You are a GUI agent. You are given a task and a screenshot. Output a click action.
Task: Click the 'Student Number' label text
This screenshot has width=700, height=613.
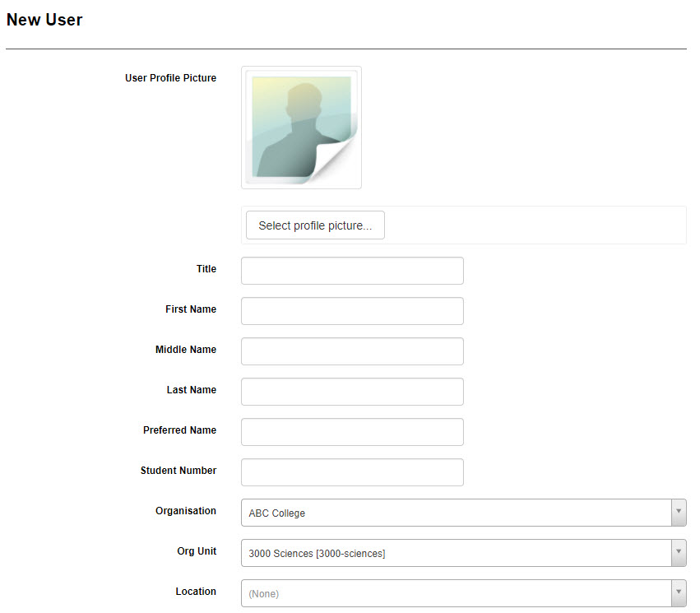point(178,471)
